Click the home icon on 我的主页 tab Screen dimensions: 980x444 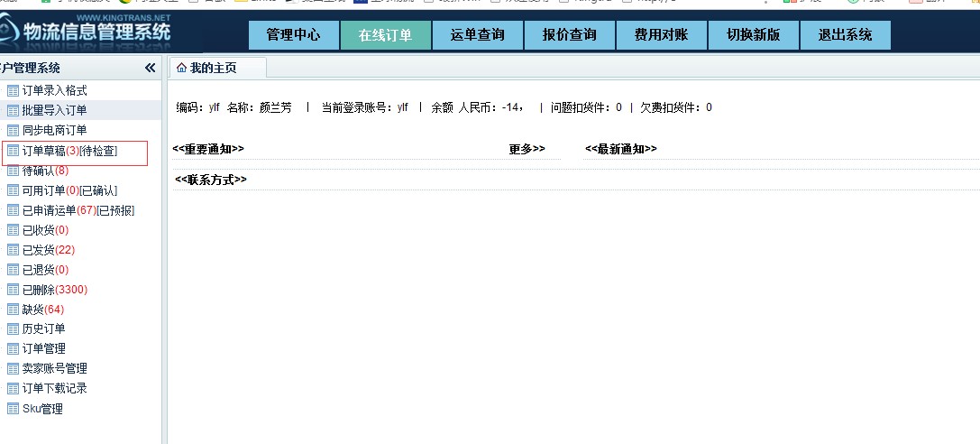pos(181,69)
